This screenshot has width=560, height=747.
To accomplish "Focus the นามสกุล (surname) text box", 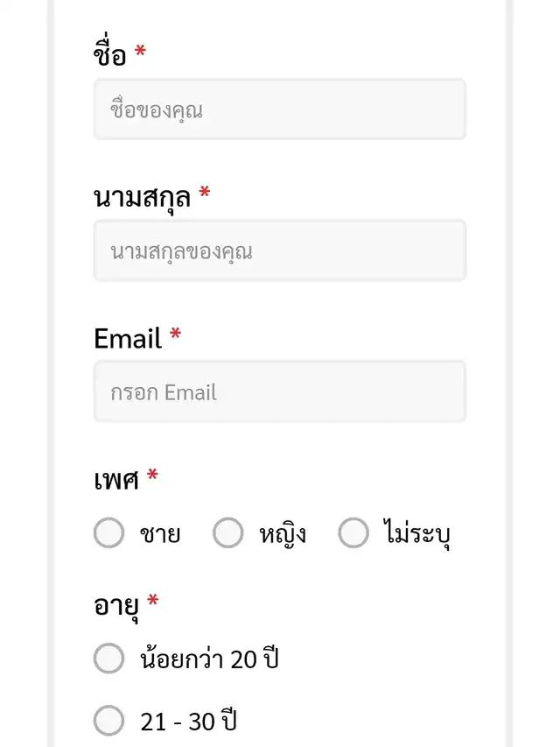I will (x=279, y=250).
